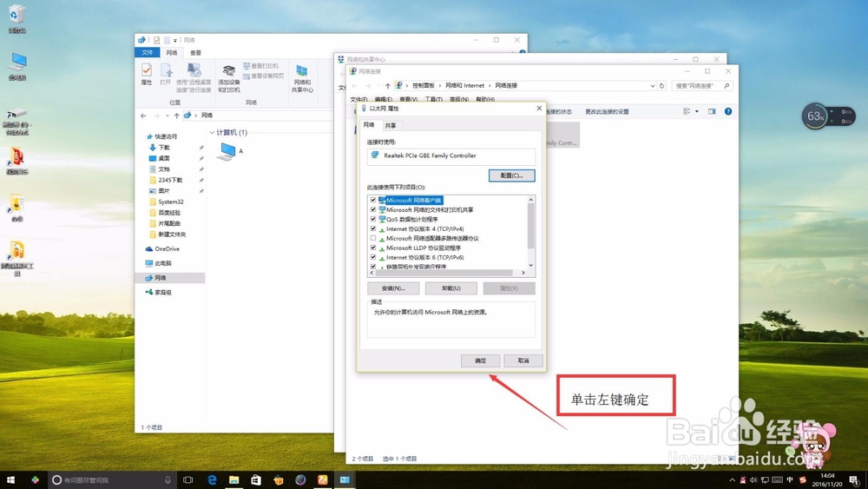Screen dimensions: 868x489
Task: Open the 网络 ribbon tab in explorer window
Action: [x=172, y=53]
